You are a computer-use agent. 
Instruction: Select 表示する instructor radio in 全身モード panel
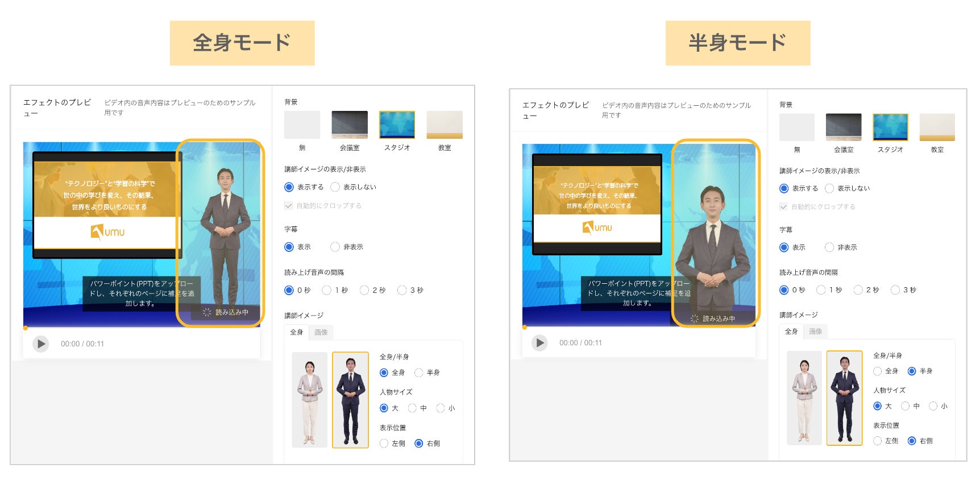[289, 187]
